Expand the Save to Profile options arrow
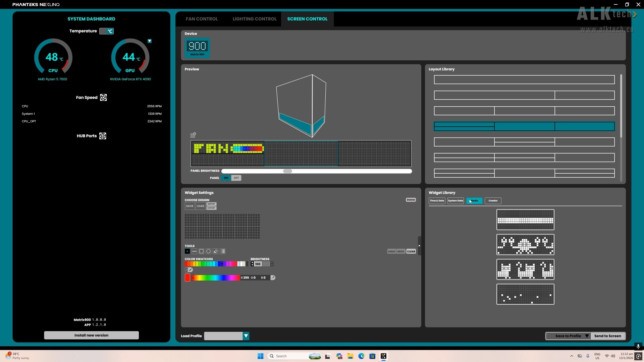The image size is (644, 362). point(586,336)
